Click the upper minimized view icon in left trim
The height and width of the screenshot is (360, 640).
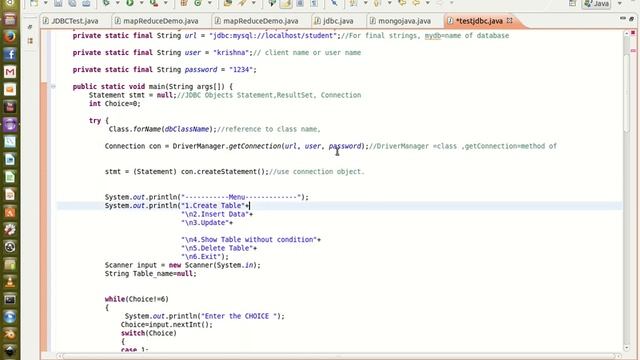tap(30, 27)
